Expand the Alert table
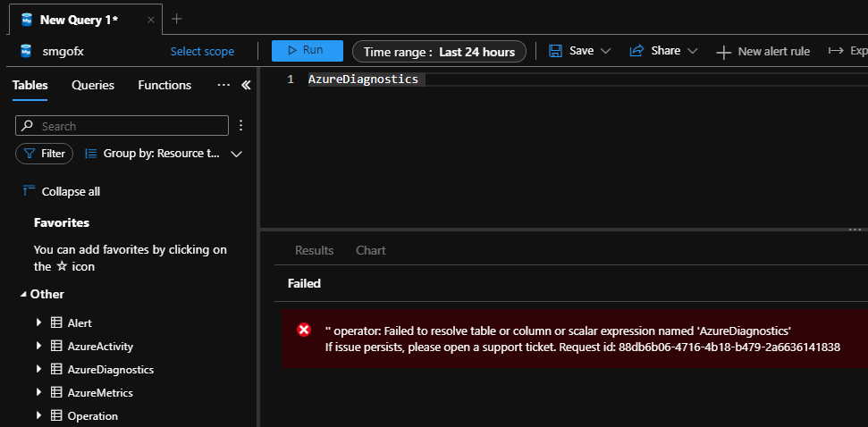Viewport: 868px width, 427px height. (38, 322)
